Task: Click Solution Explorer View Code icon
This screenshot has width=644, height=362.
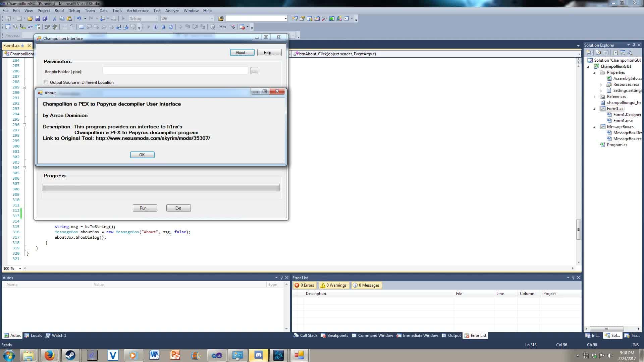Action: pyautogui.click(x=615, y=53)
